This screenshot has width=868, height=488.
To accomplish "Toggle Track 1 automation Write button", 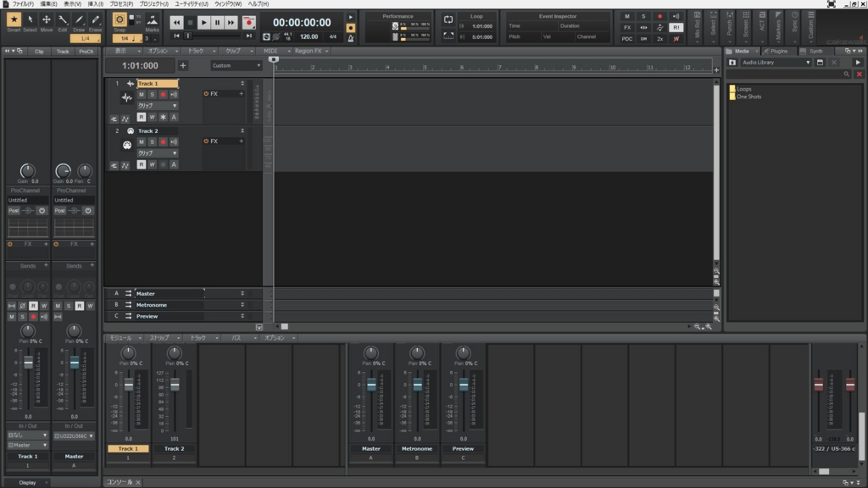I will point(153,117).
